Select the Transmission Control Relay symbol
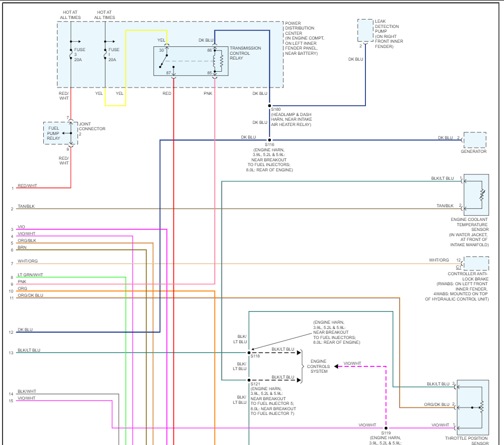Viewport: 504px width, 445px height. (x=191, y=61)
